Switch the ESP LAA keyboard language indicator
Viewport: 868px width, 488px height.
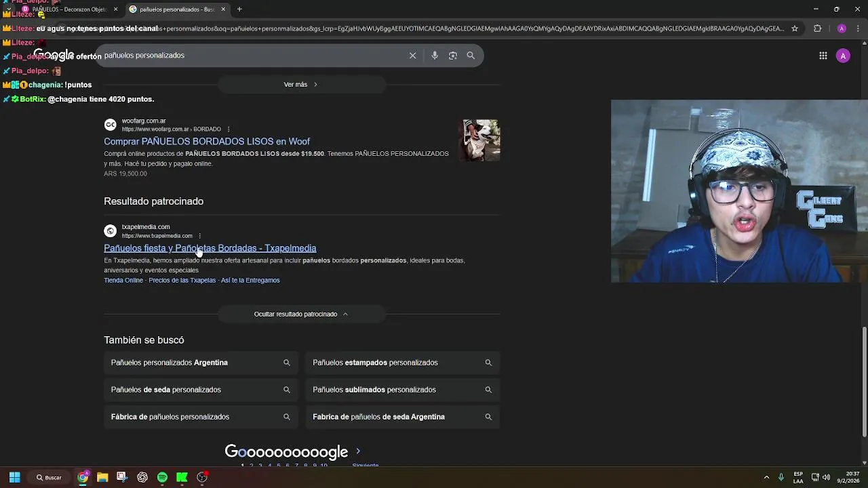click(798, 477)
